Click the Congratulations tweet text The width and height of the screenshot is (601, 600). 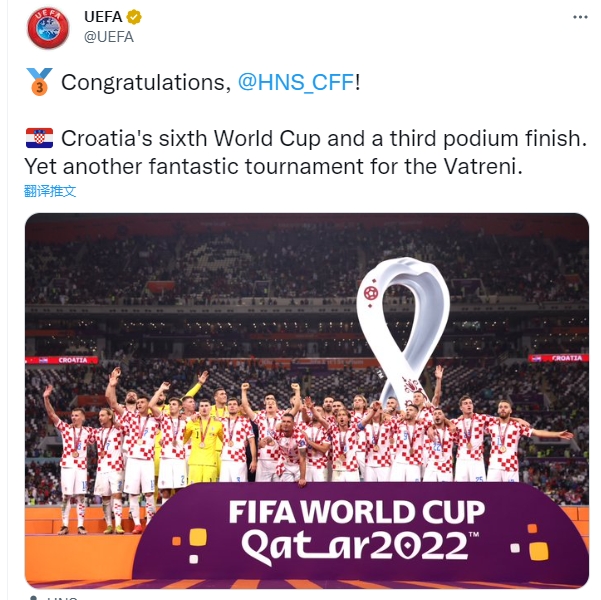[x=146, y=82]
